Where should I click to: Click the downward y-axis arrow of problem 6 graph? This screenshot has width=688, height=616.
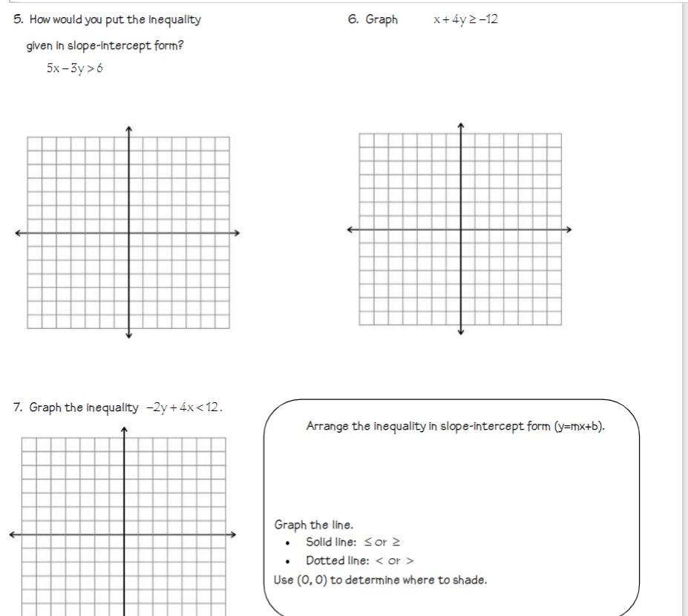[x=461, y=332]
